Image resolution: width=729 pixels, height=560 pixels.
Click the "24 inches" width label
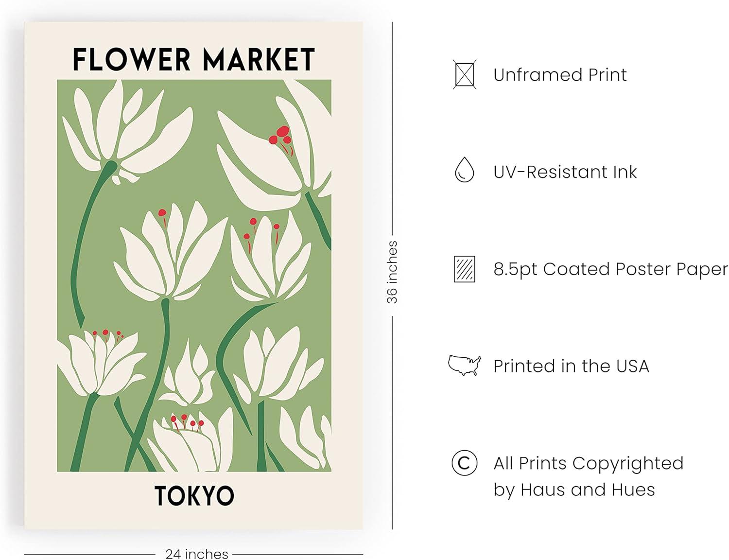click(x=196, y=554)
